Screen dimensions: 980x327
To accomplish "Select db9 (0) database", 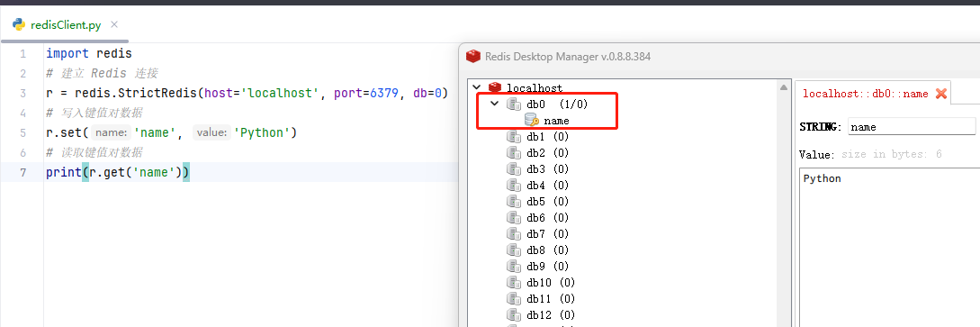I will pos(547,267).
